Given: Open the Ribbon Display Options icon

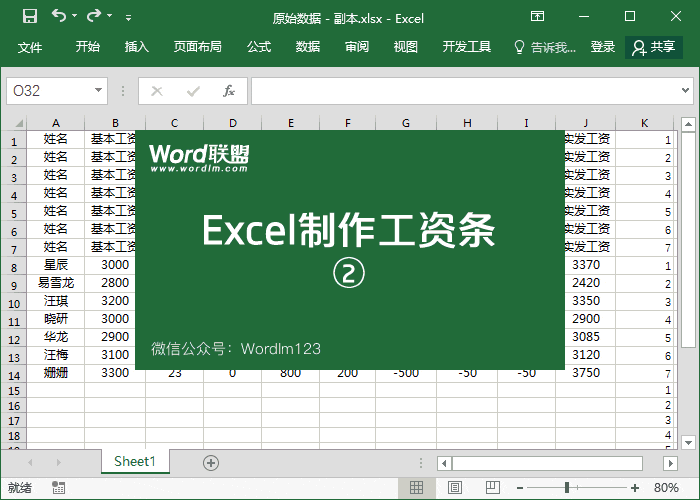Looking at the screenshot, I should pyautogui.click(x=537, y=17).
